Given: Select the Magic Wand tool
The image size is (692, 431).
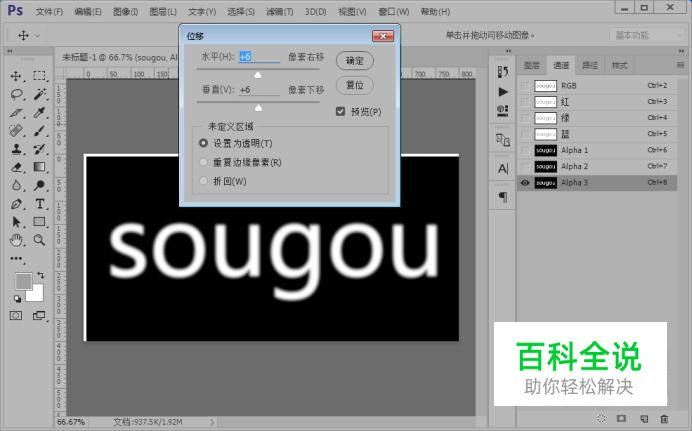Looking at the screenshot, I should (x=39, y=94).
